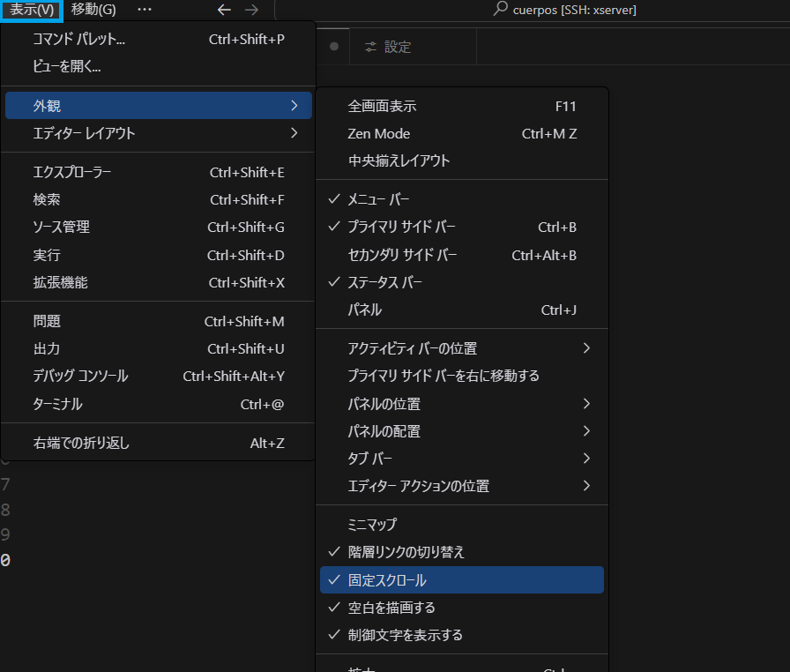Toggle 右端での折り返し word wrap

(158, 443)
